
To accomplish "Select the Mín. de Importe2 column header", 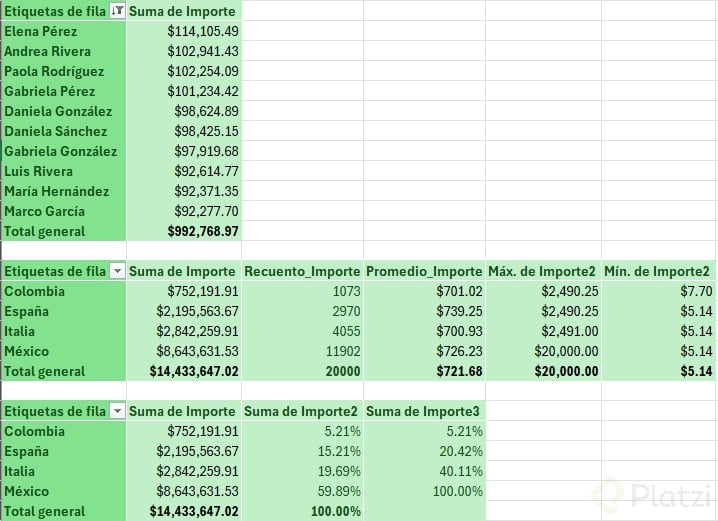I will pyautogui.click(x=657, y=271).
